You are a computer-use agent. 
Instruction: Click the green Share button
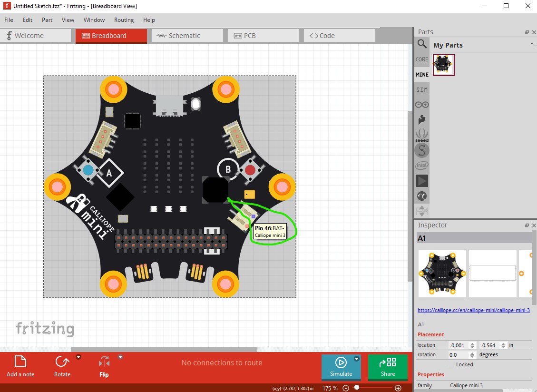pos(388,367)
